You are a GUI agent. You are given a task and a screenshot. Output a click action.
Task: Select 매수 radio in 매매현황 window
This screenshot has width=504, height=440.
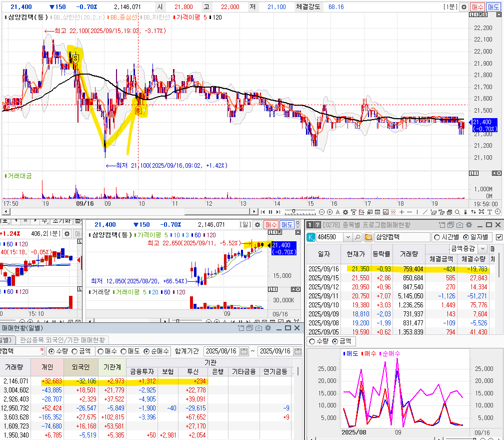pos(100,351)
